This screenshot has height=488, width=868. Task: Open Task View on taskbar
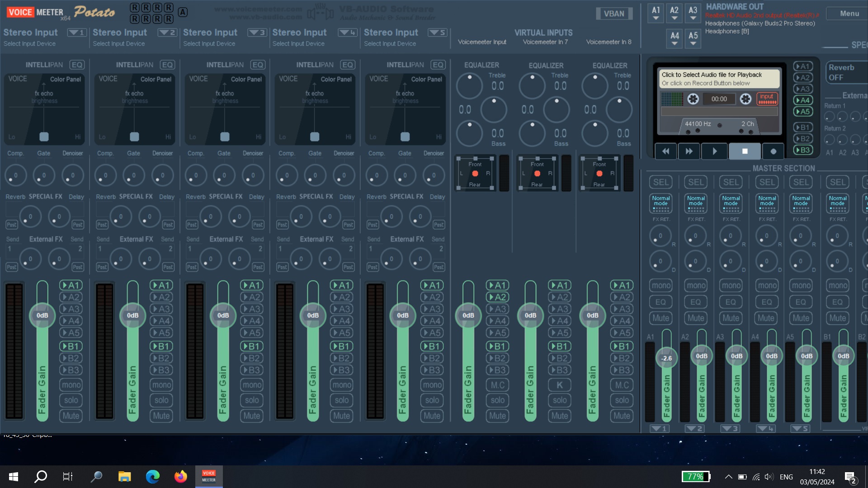[x=68, y=477]
